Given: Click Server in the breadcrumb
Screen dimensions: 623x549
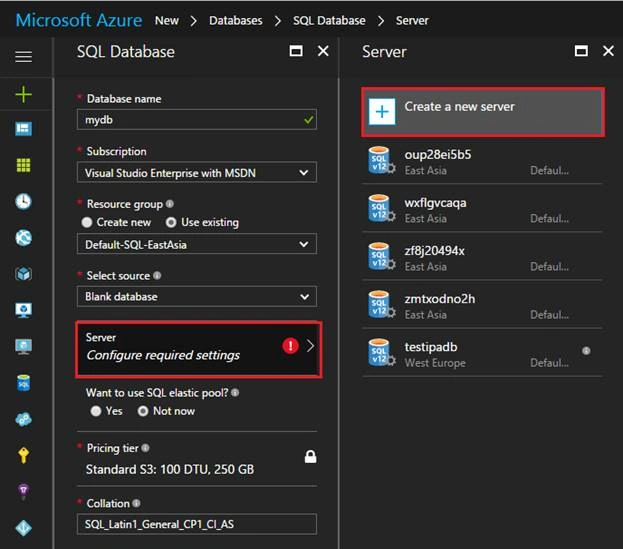Looking at the screenshot, I should 412,20.
